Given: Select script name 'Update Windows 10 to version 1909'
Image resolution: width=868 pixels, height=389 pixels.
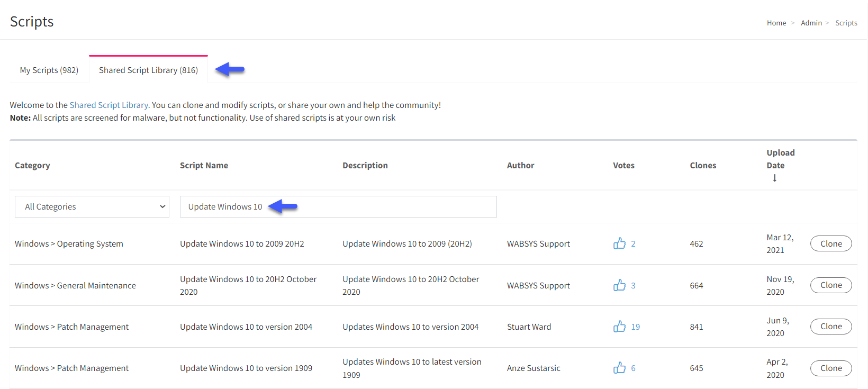Looking at the screenshot, I should click(246, 368).
